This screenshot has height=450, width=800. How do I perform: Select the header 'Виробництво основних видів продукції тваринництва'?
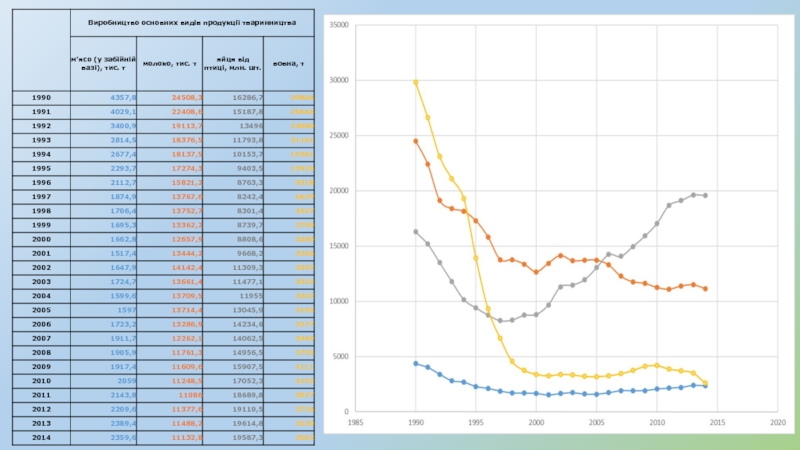(192, 23)
